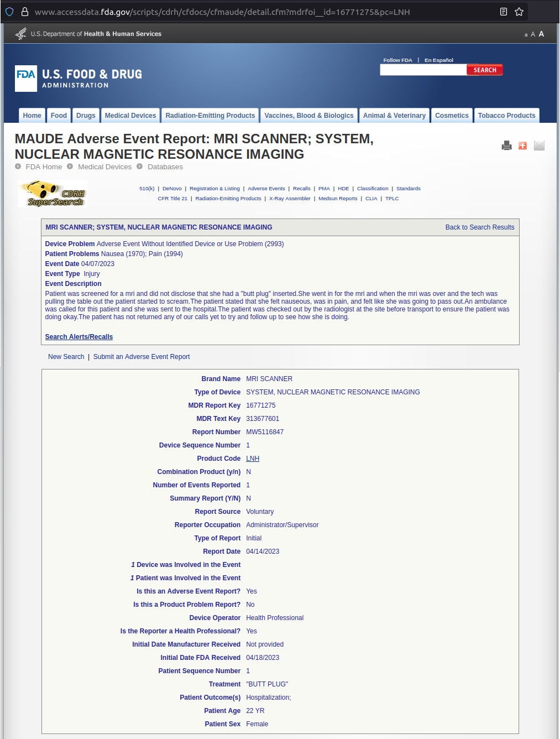Click the HHS eagle logo
This screenshot has height=739, width=560.
click(21, 34)
